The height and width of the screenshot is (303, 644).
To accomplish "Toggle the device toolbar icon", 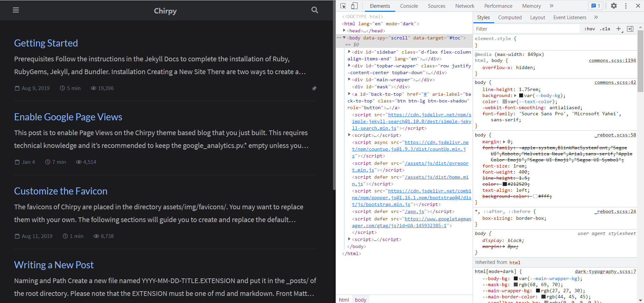I will 354,6.
